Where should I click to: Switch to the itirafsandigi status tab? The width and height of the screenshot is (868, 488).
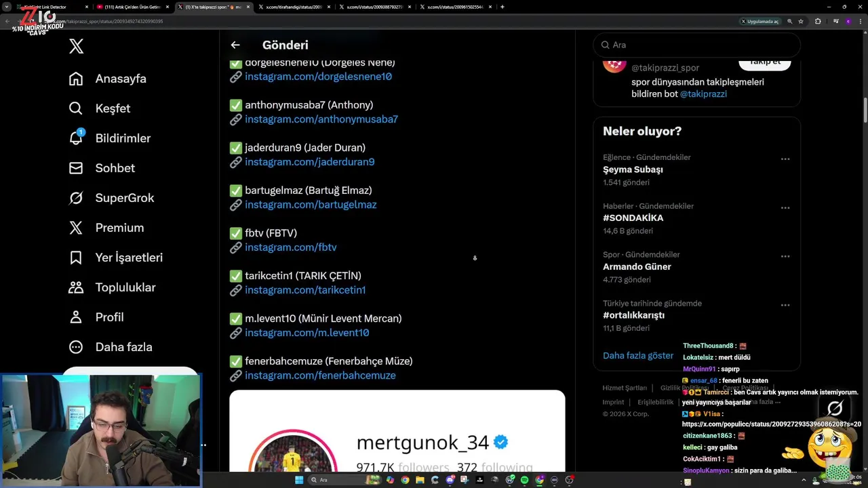pos(293,7)
